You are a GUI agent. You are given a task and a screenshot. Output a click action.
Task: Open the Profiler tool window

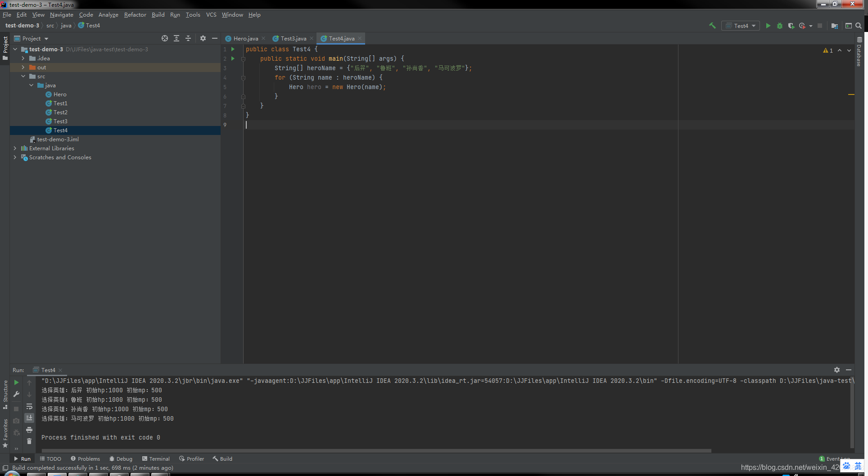click(192, 459)
